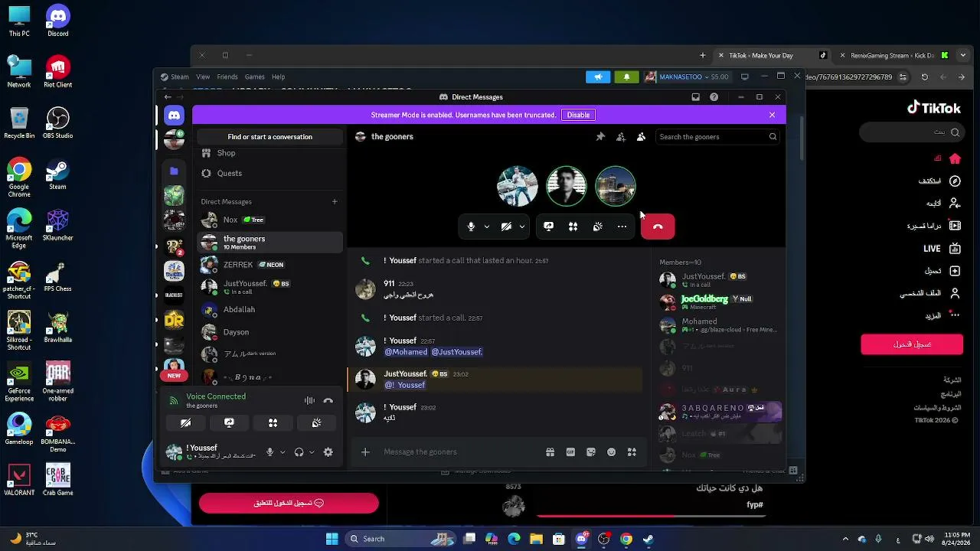This screenshot has width=980, height=551.
Task: Deafen with the headphones icon
Action: click(299, 452)
